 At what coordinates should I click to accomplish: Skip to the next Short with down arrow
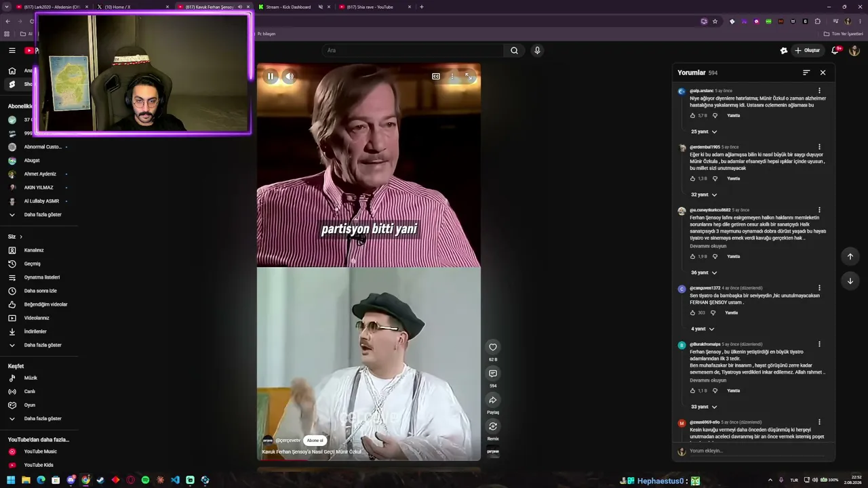coord(850,281)
